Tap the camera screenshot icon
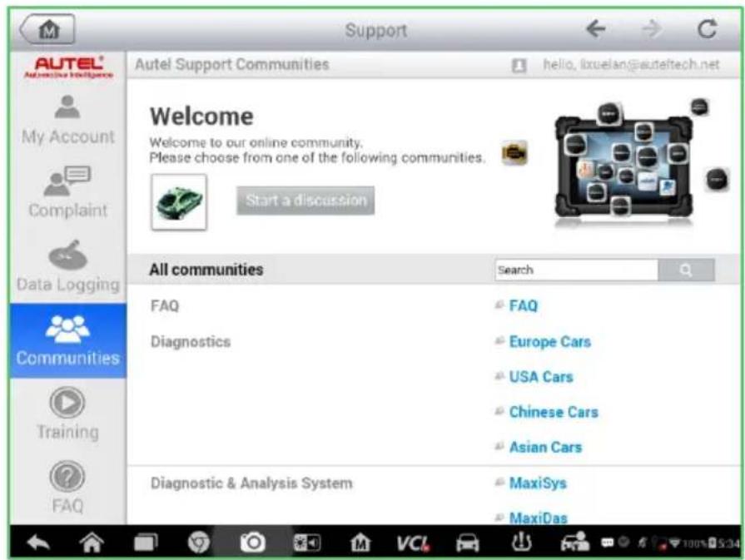 click(x=252, y=543)
